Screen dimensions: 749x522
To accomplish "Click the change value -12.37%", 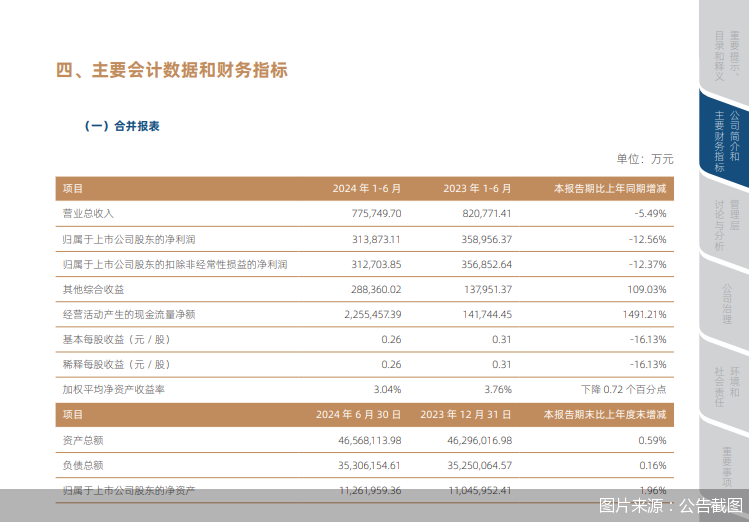I will coord(648,265).
